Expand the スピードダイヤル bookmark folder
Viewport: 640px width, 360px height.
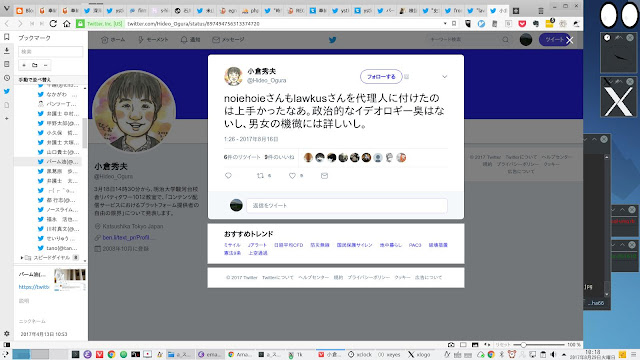(x=22, y=258)
